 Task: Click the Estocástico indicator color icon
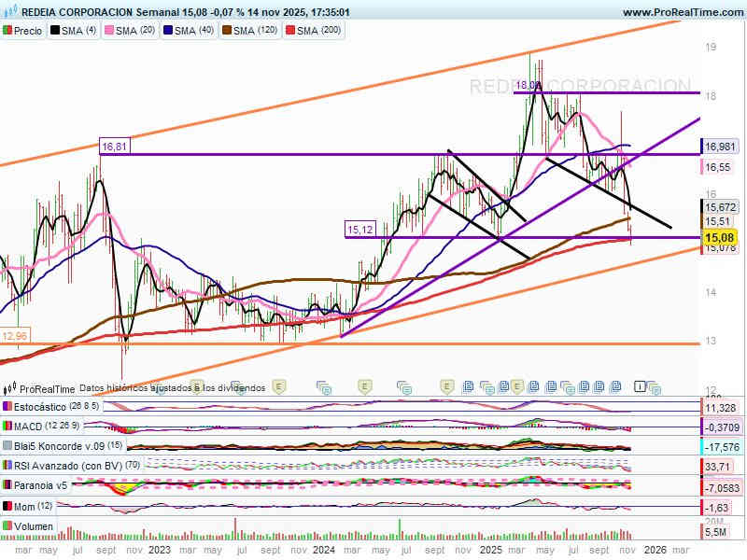click(8, 408)
